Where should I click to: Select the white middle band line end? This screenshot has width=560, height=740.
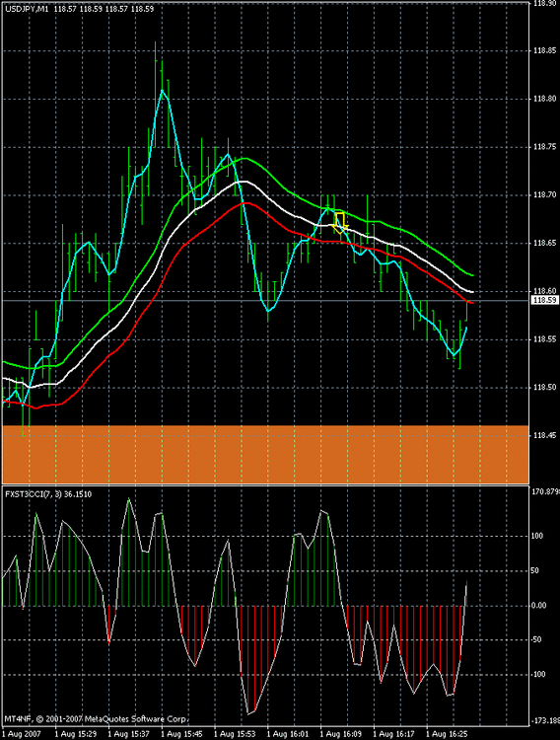(x=471, y=292)
